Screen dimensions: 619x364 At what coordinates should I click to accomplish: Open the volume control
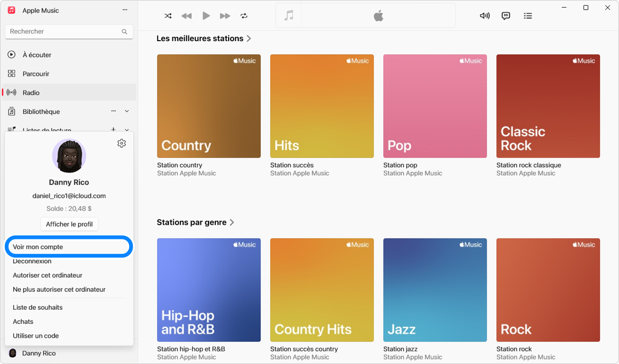(x=485, y=16)
